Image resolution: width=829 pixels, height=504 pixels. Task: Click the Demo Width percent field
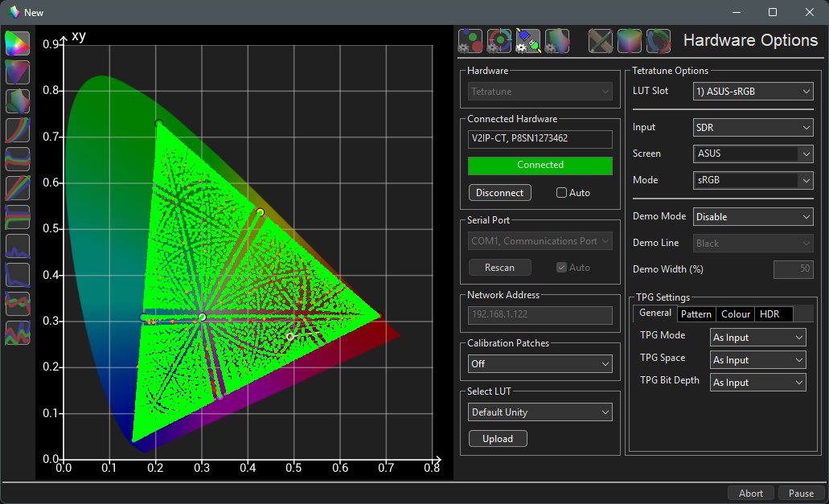[x=793, y=269]
